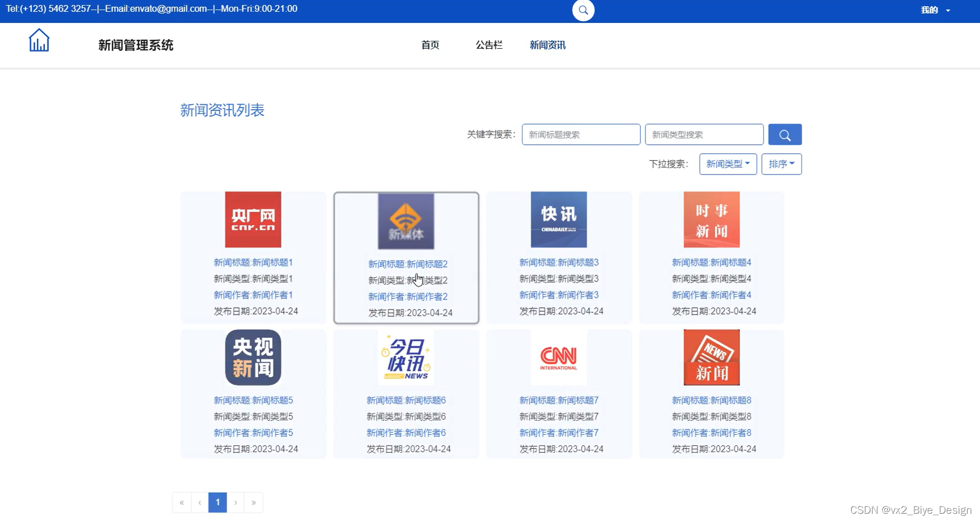This screenshot has width=980, height=521.
Task: Open the 公告栏 menu item
Action: (x=489, y=45)
